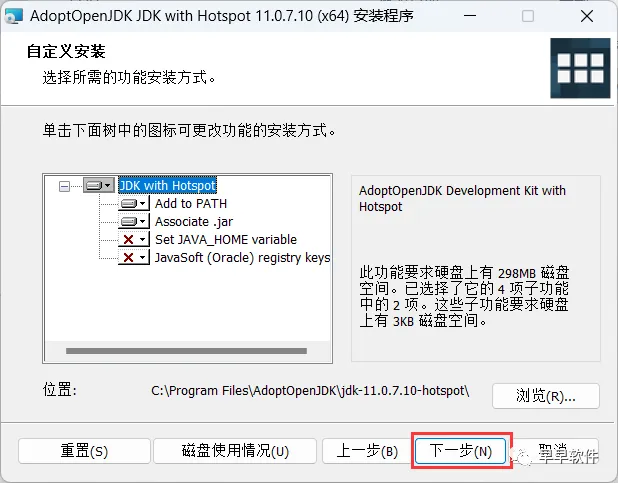Open install-mode dropdown for Associate .jar
The height and width of the screenshot is (483, 618).
point(134,221)
